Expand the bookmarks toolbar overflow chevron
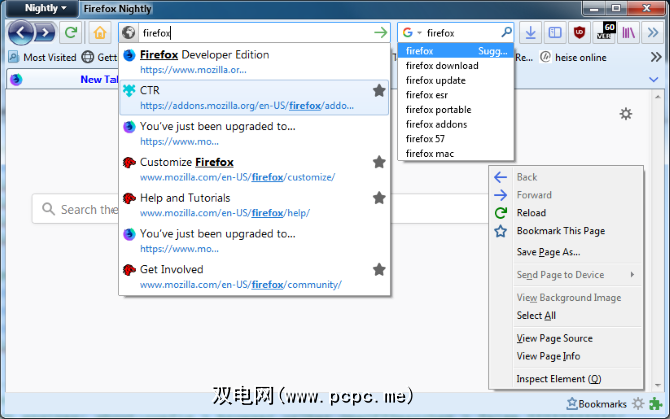This screenshot has width=670, height=419. [x=656, y=57]
